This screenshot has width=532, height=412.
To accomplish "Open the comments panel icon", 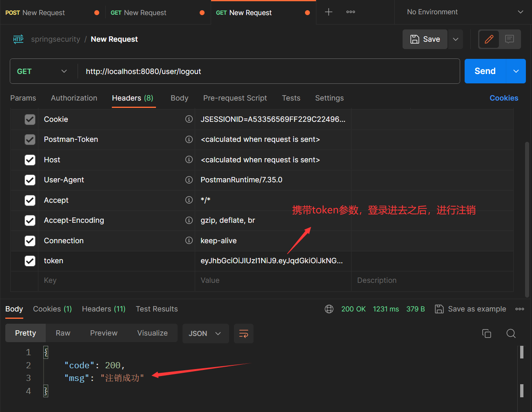I will (510, 39).
